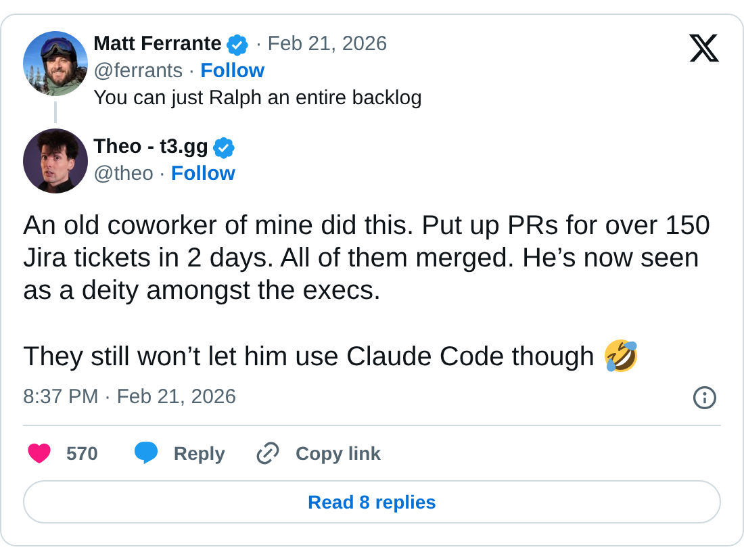This screenshot has height=560, width=744.
Task: Click Matt Ferrante's verified badge
Action: pos(237,45)
